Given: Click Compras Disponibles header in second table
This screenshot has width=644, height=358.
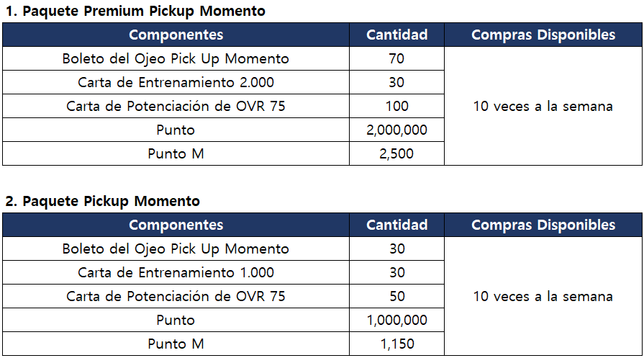Looking at the screenshot, I should click(543, 225).
